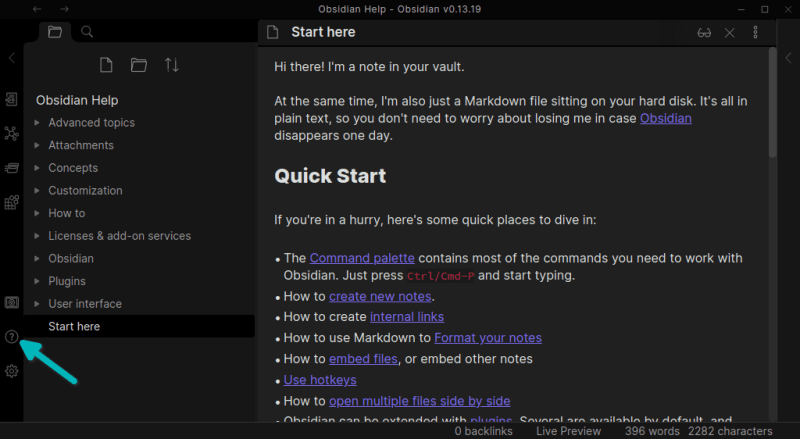The image size is (800, 439).
Task: Open another vault from ribbon icon
Action: pos(12,302)
